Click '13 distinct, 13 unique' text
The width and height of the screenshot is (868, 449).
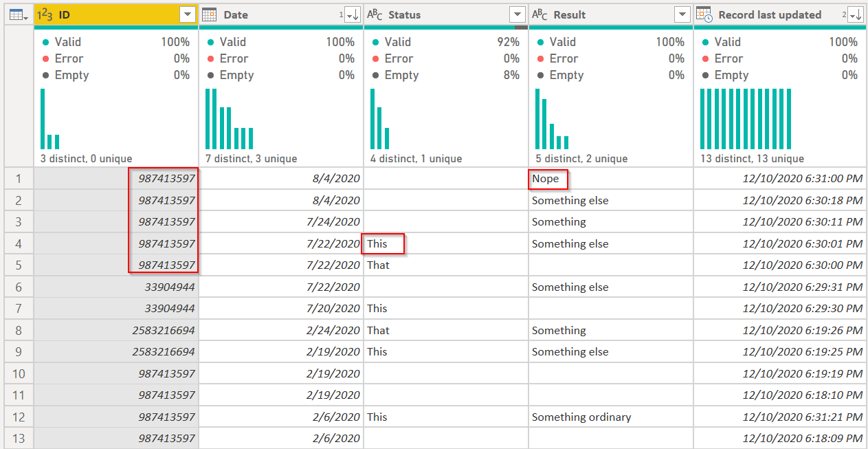point(752,159)
